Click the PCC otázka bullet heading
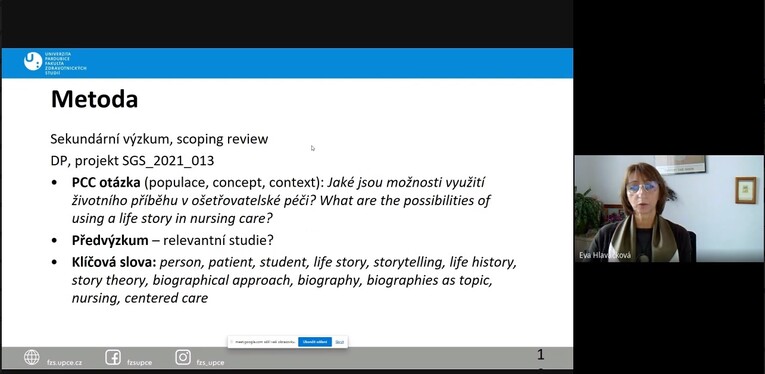The image size is (765, 374). tap(106, 182)
